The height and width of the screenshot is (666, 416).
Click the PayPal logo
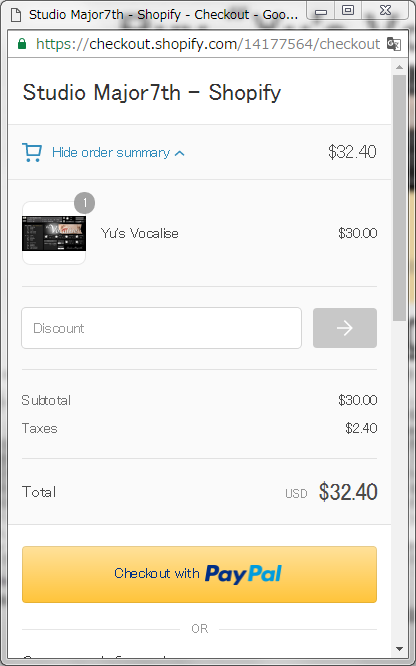pos(243,574)
